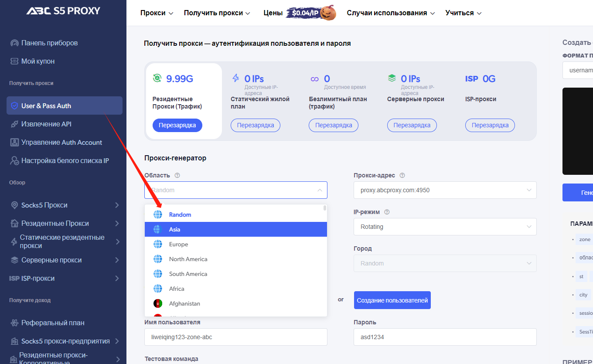Click the globe icon beside Africa option

(158, 289)
